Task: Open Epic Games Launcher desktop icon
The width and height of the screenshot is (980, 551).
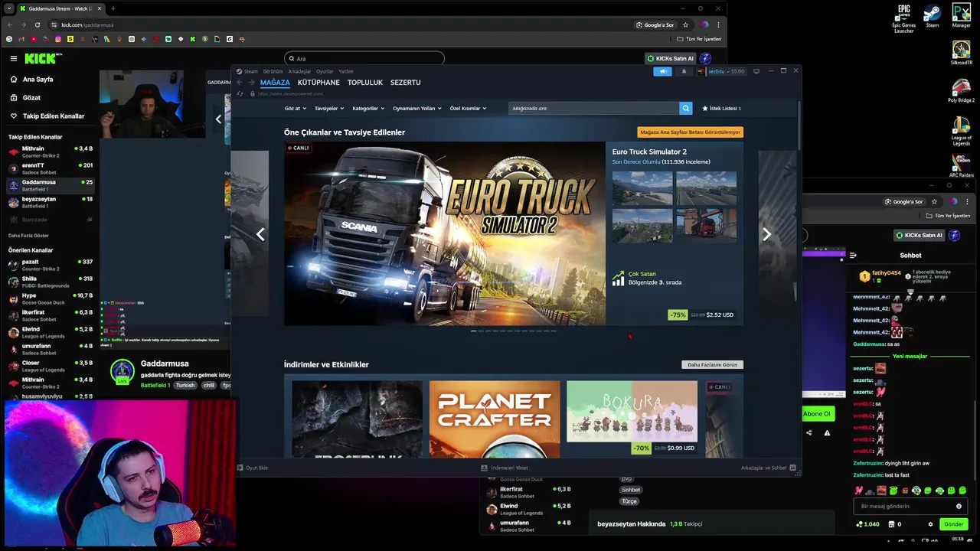Action: 904,18
